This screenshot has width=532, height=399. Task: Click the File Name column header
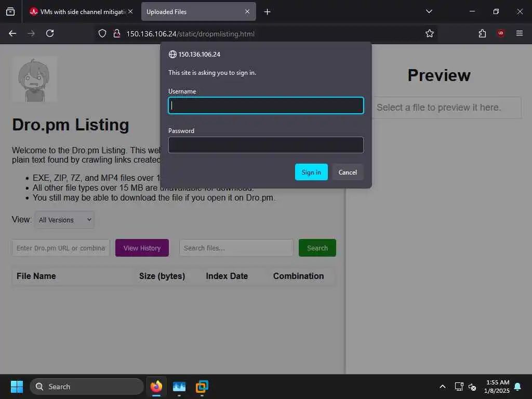click(x=36, y=276)
